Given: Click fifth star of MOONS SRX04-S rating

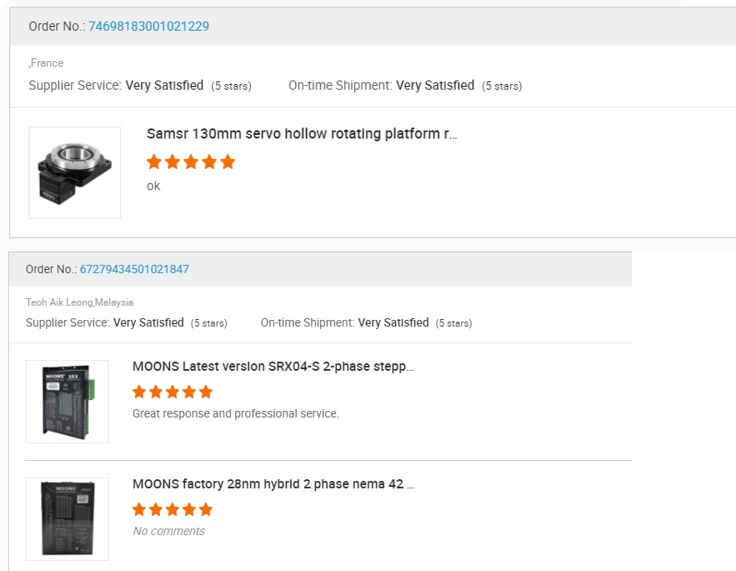Looking at the screenshot, I should 206,392.
